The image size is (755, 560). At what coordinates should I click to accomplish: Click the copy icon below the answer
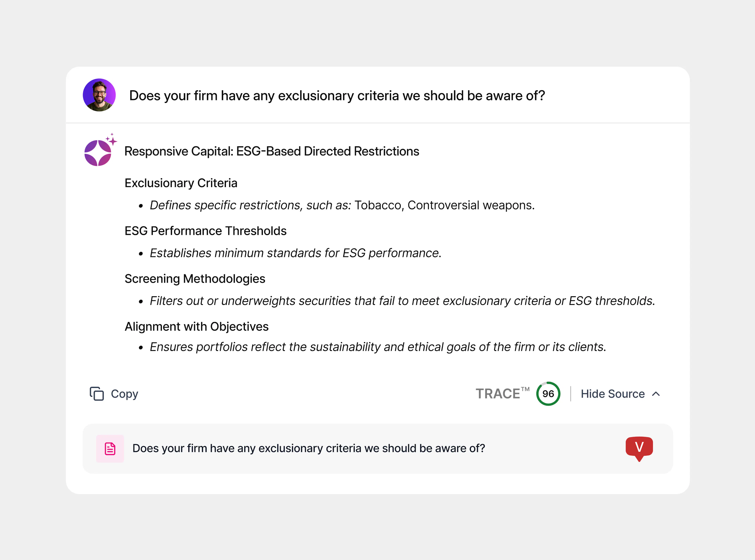(x=97, y=394)
